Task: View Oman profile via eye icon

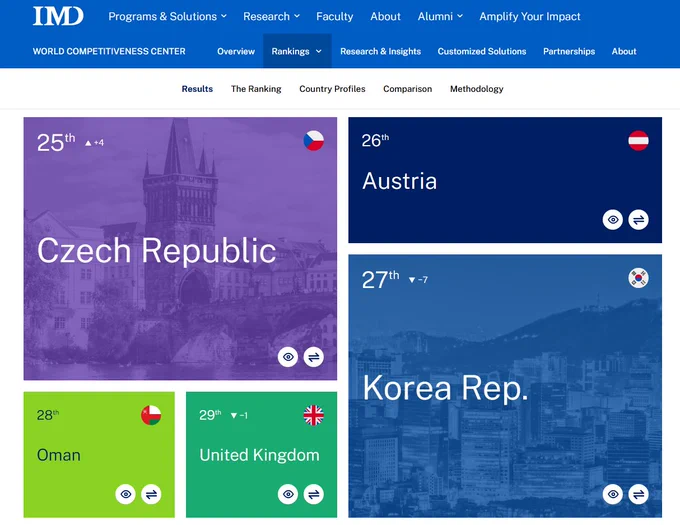Action: pyautogui.click(x=126, y=494)
